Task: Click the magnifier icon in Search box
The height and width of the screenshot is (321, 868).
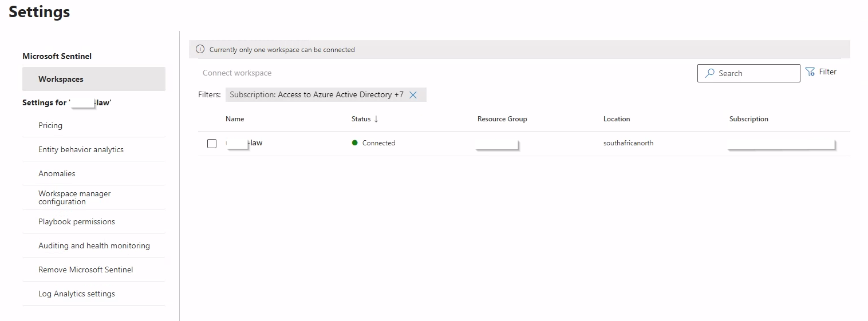Action: click(710, 73)
